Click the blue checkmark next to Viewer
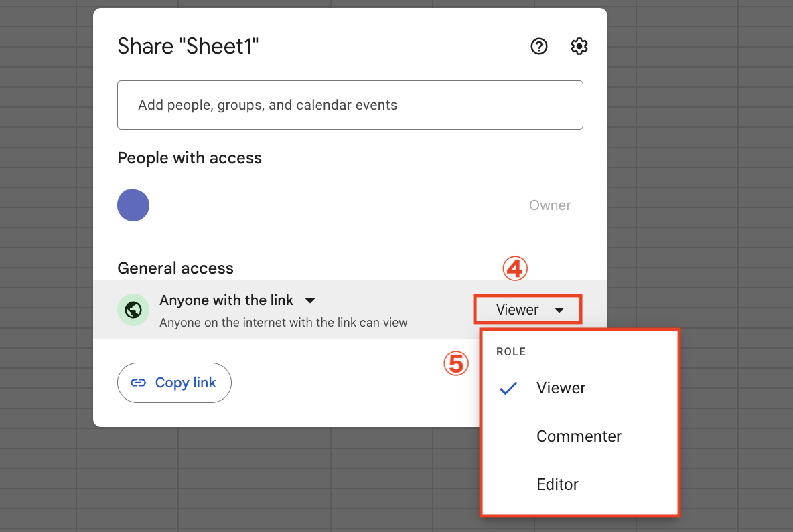The width and height of the screenshot is (793, 532). pos(508,388)
